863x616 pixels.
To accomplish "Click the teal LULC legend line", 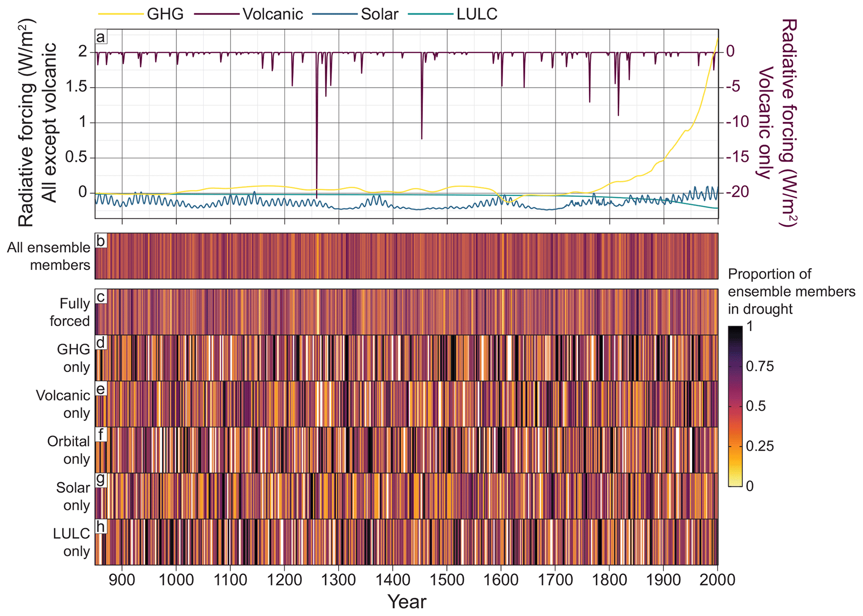I will 430,14.
